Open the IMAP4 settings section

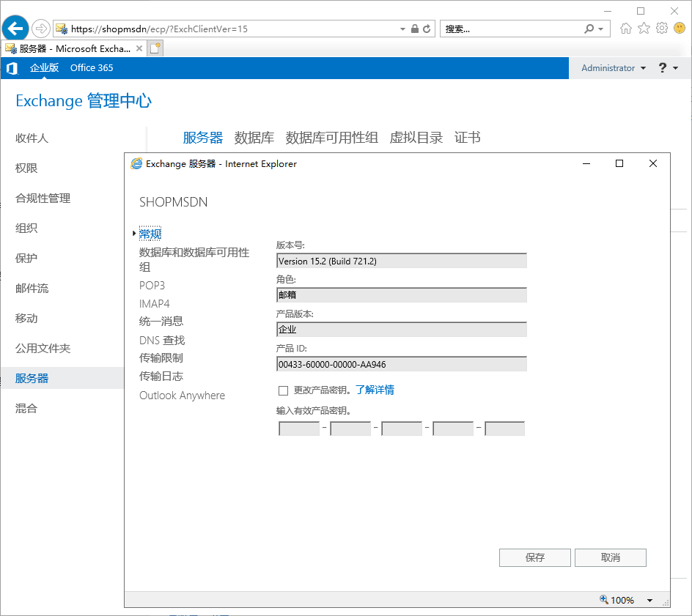[x=155, y=304]
